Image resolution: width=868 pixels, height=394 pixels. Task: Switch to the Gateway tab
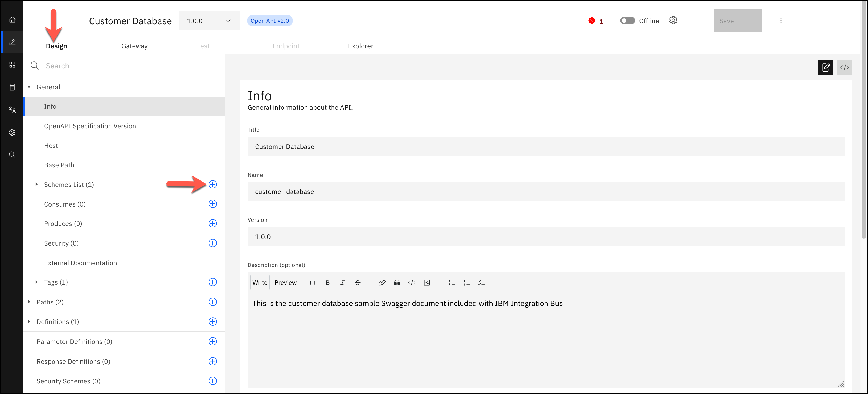click(x=135, y=46)
